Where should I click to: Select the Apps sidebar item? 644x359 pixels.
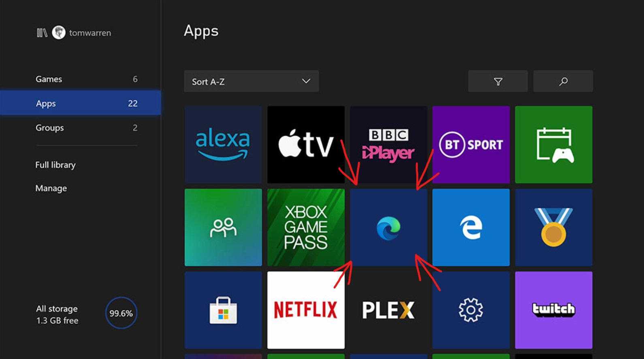(x=81, y=103)
